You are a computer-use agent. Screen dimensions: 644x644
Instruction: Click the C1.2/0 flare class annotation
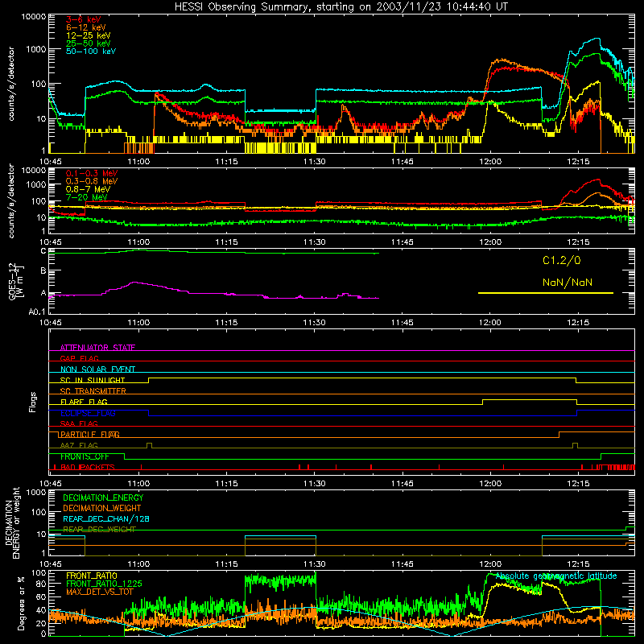tap(561, 260)
